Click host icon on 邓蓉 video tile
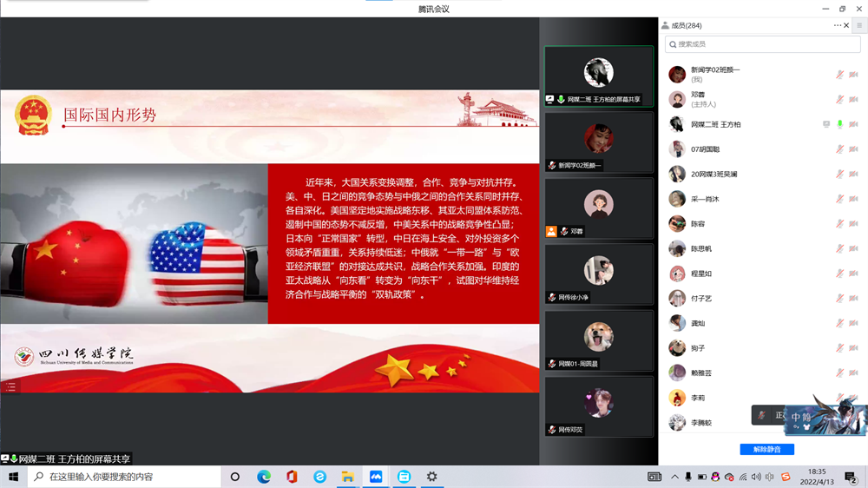 tap(551, 232)
